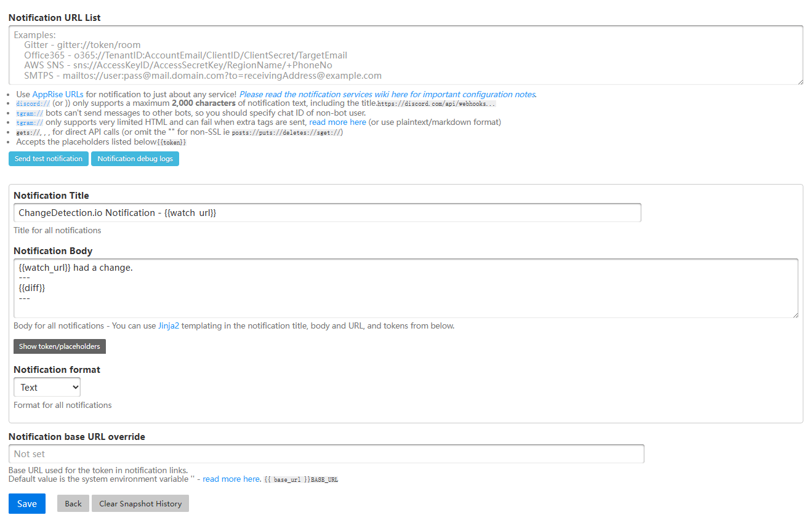Click 'read more here' about tgram HTML limits
This screenshot has height=531, width=812.
point(337,122)
